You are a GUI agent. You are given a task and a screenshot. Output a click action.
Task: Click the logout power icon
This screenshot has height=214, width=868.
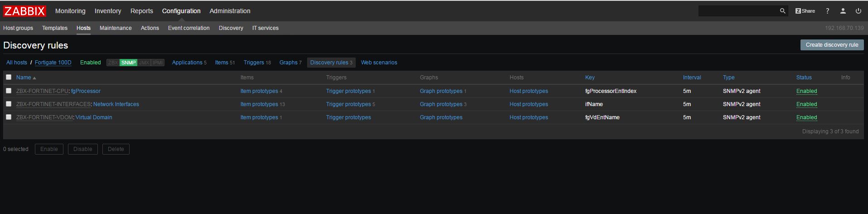click(x=858, y=11)
